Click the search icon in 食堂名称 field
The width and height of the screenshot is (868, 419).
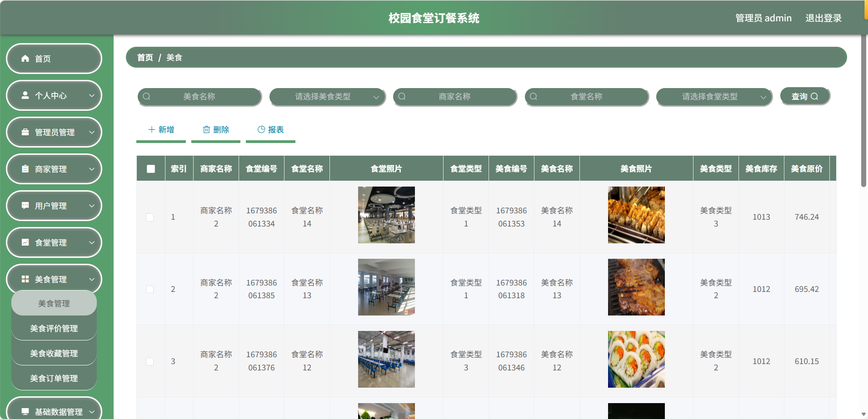[534, 96]
